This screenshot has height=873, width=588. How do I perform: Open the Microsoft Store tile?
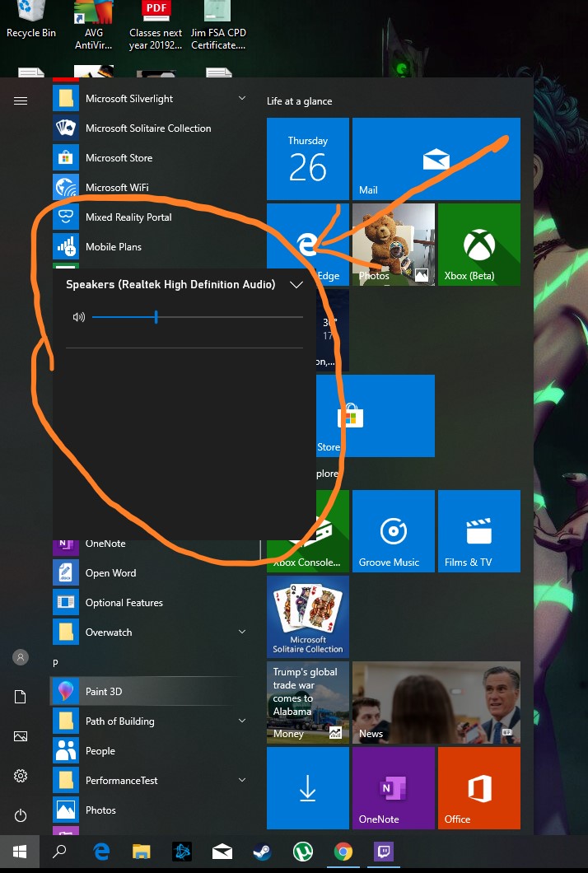376,416
